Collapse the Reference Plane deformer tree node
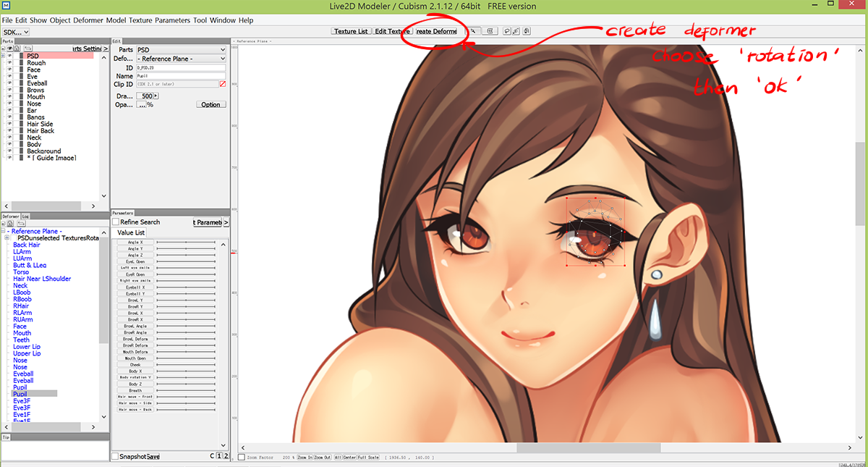Viewport: 868px width, 467px height. coord(3,231)
